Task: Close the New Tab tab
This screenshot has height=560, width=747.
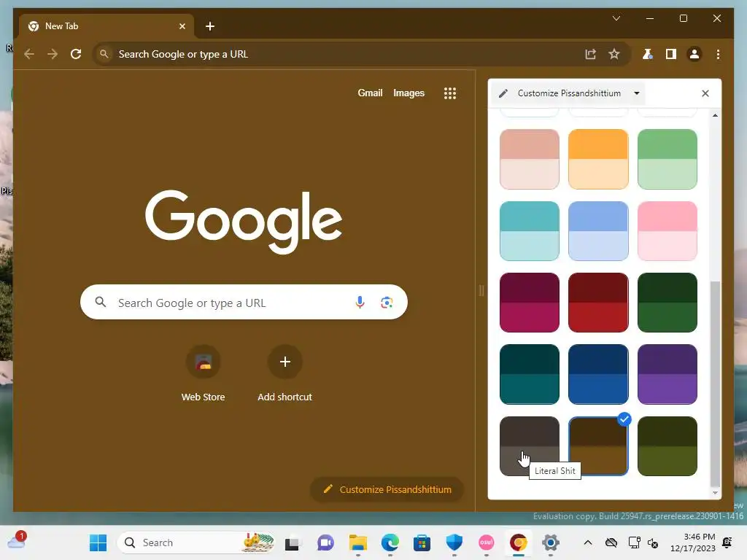Action: coord(182,26)
